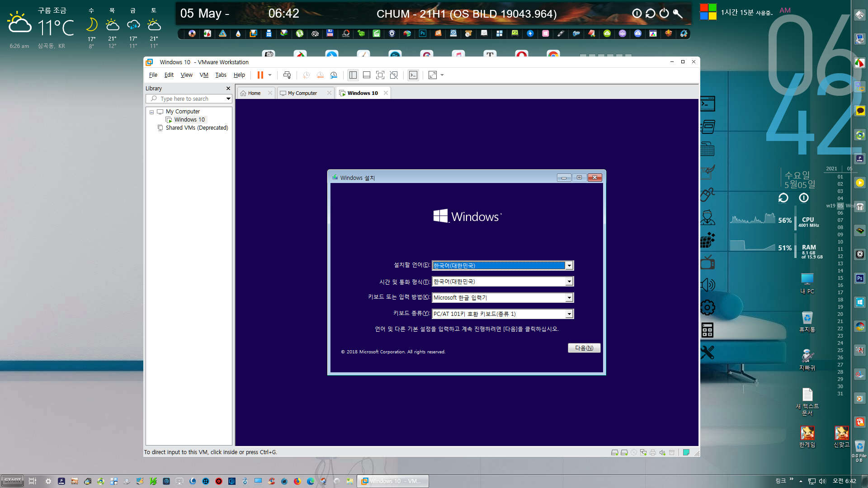Open the File menu
The height and width of the screenshot is (488, 868).
tap(153, 75)
